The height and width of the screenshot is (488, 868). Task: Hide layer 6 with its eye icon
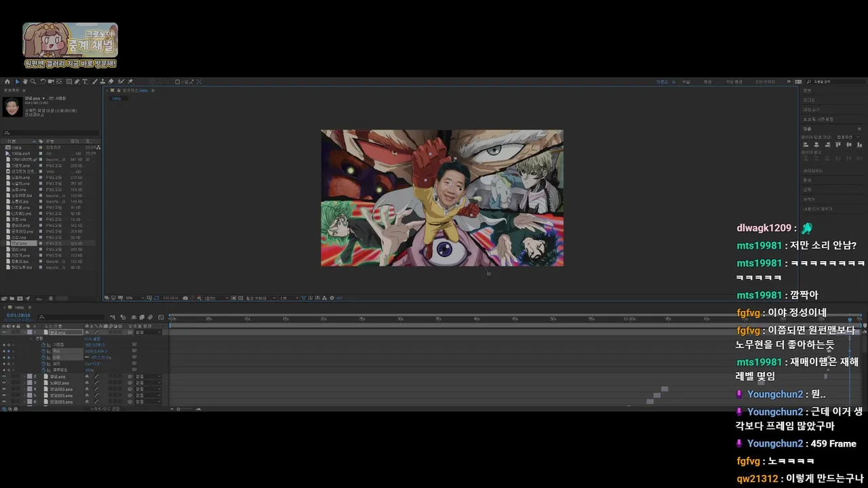pyautogui.click(x=4, y=402)
